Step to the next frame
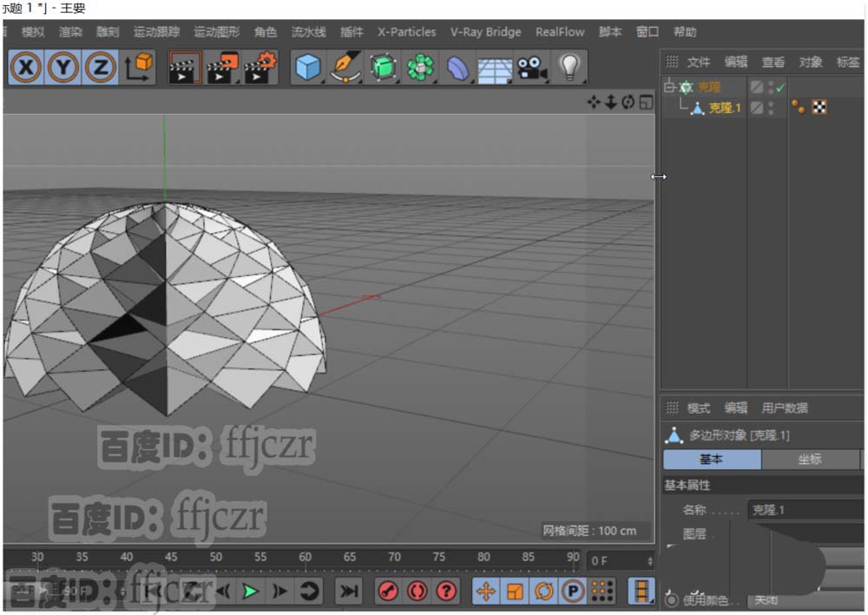868x615 pixels. click(279, 592)
